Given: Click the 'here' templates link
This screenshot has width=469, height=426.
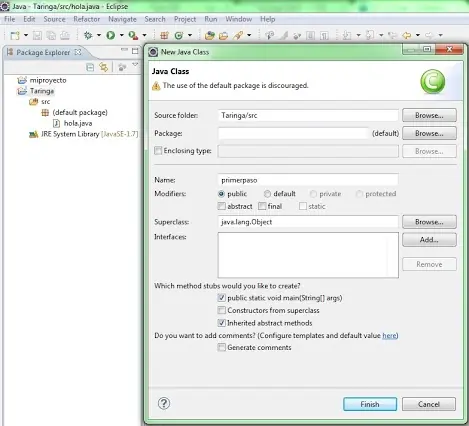Looking at the screenshot, I should click(x=389, y=335).
